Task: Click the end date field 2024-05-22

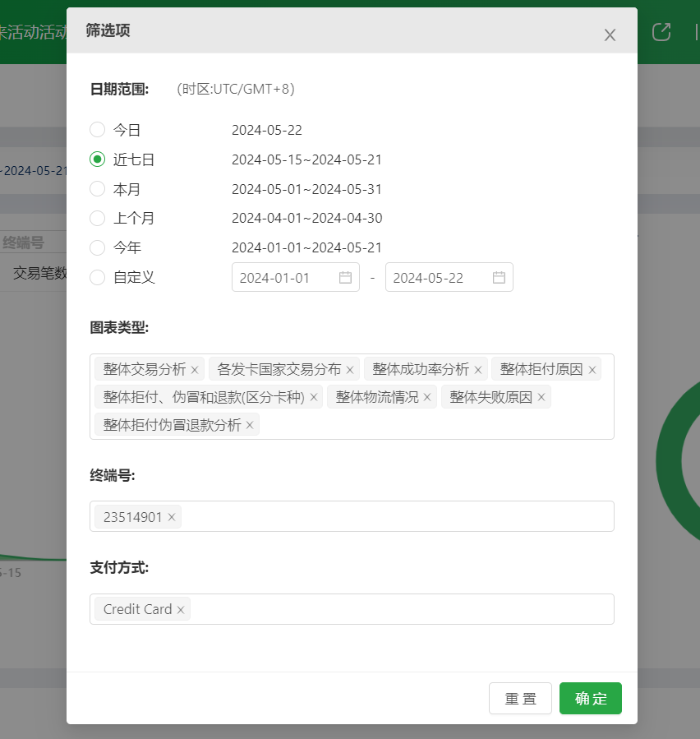Action: [x=449, y=277]
